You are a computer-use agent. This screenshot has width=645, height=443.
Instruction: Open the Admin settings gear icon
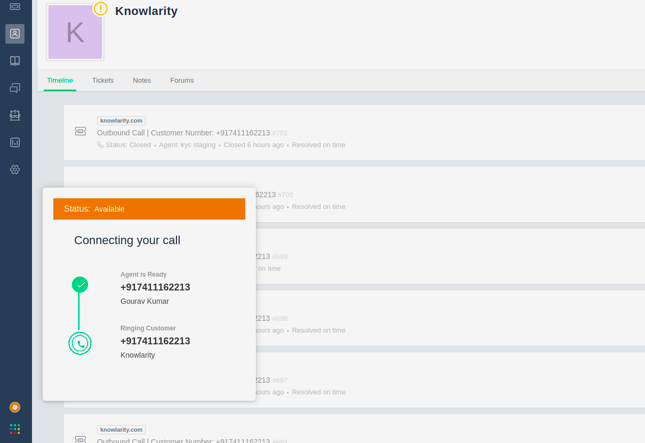tap(15, 169)
